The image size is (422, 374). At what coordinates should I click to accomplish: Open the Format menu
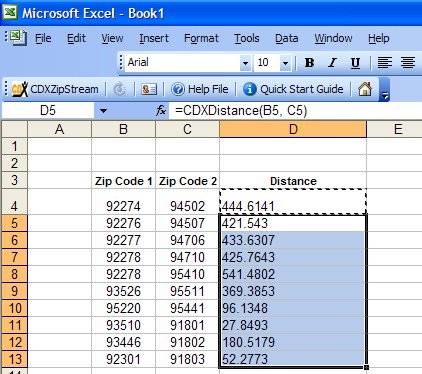[201, 38]
